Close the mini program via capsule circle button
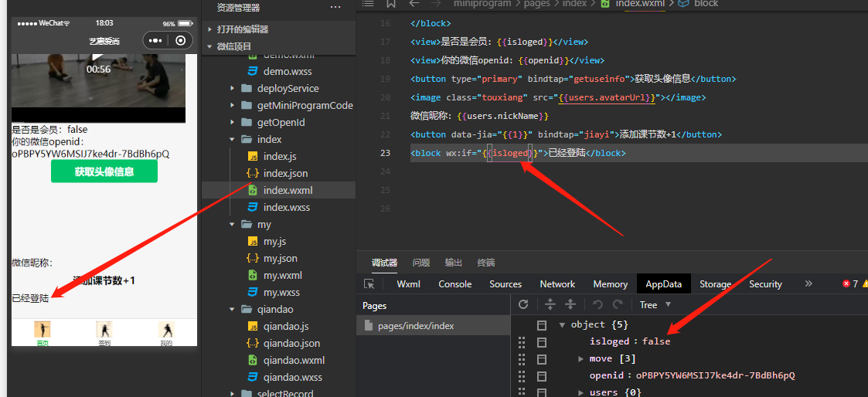Image resolution: width=868 pixels, height=397 pixels. pyautogui.click(x=180, y=41)
